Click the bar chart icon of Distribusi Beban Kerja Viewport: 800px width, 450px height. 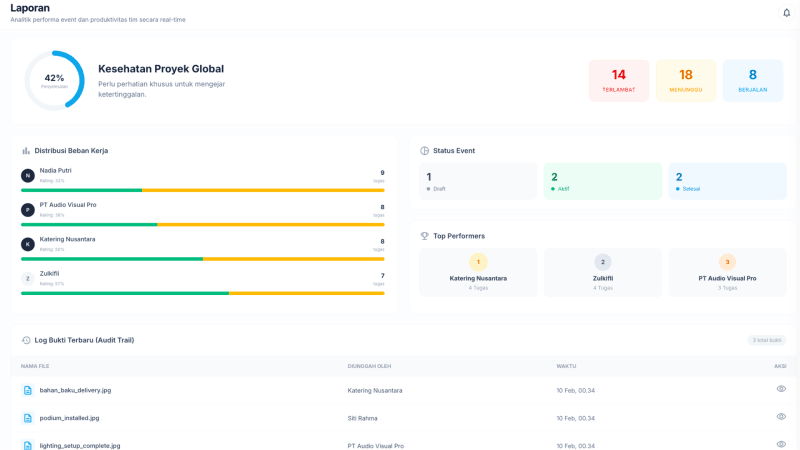coord(26,151)
